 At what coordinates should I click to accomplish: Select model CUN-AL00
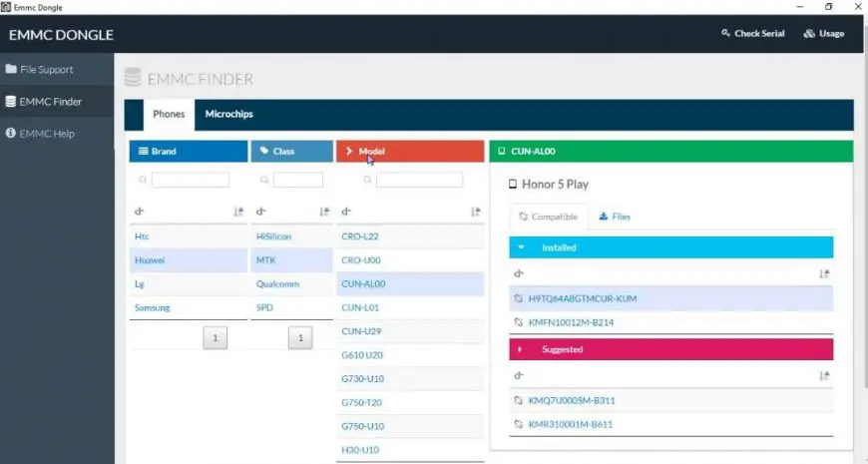[x=410, y=284]
